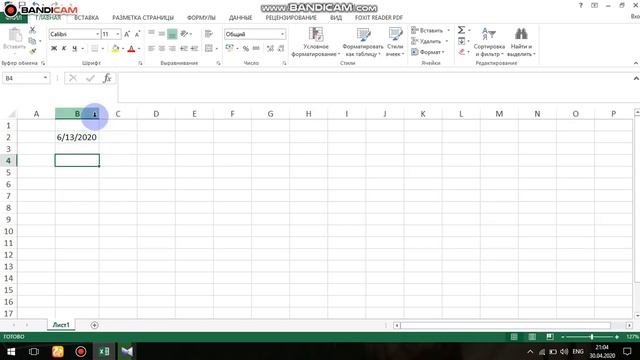Screen dimensions: 640x360
Task: Open the FOXIT READER PDF tab
Action: 379,18
